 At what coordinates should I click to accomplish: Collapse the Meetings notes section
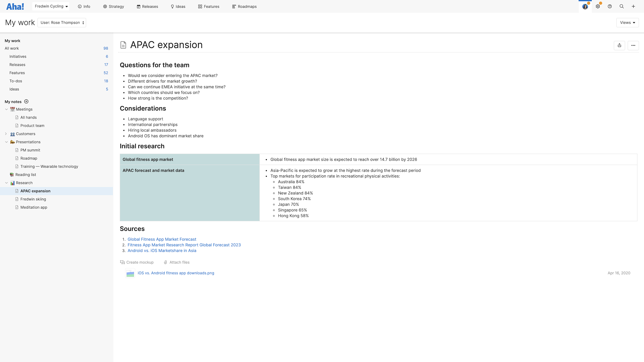[x=6, y=109]
